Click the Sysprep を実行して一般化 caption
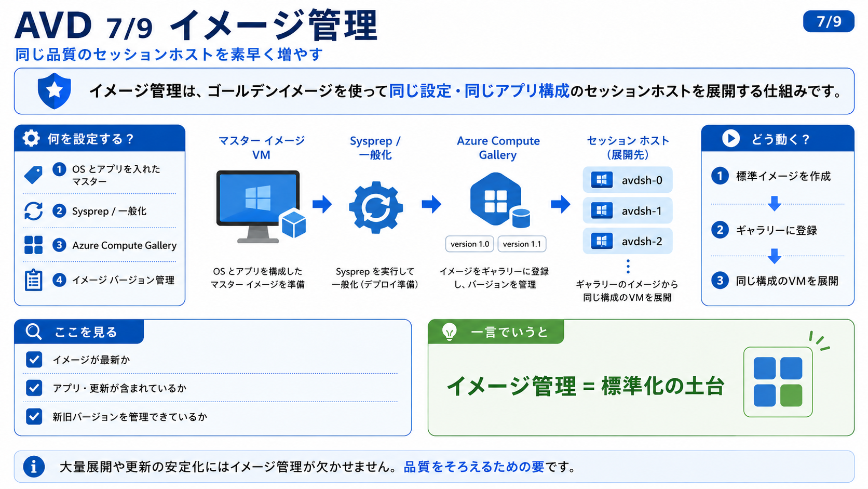This screenshot has width=868, height=489. pyautogui.click(x=375, y=277)
